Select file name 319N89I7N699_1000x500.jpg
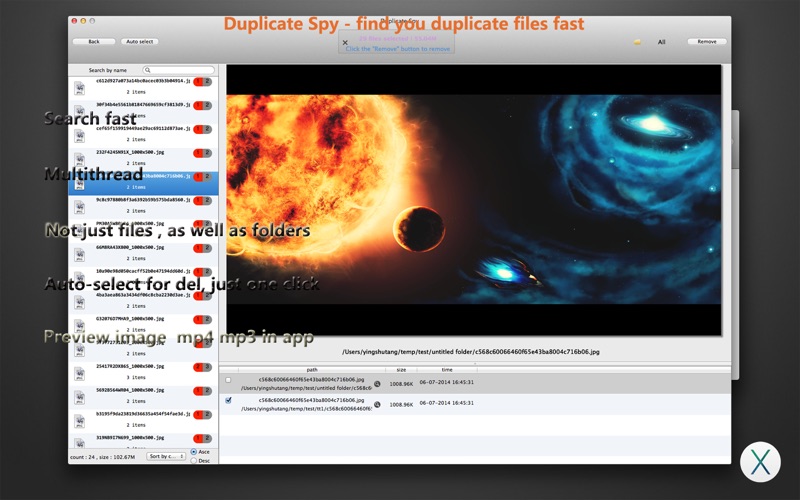800x500 pixels. [x=130, y=437]
